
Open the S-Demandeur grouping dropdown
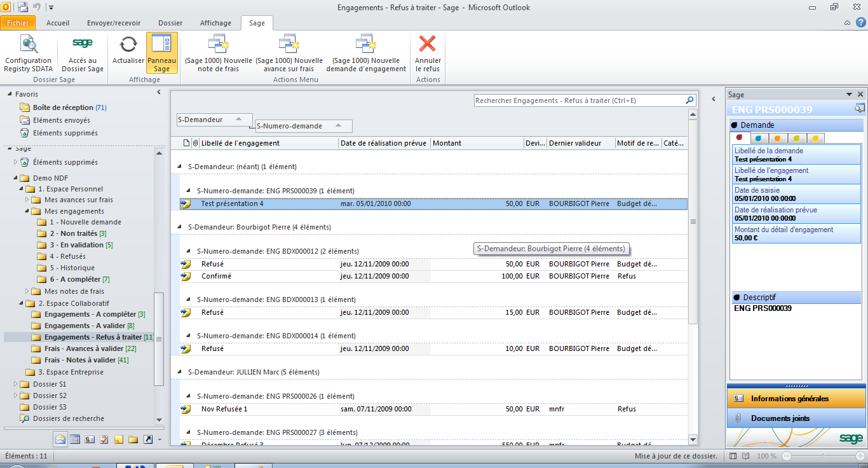215,120
